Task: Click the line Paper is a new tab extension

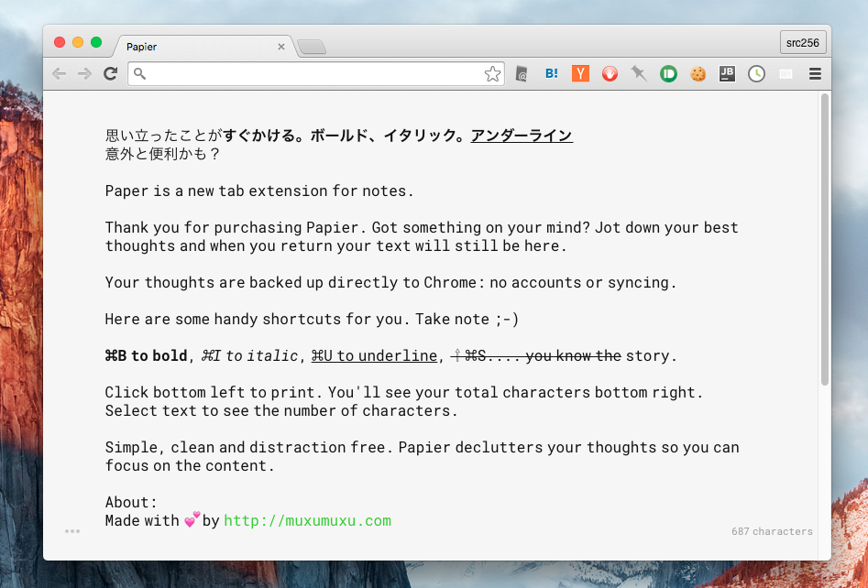Action: (259, 191)
